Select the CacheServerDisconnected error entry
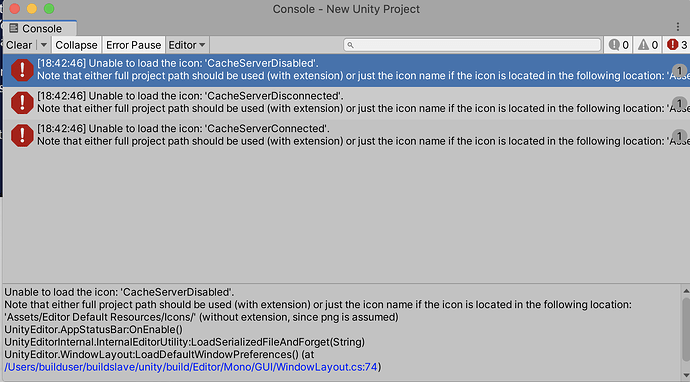Viewport: 690px width, 382px height. [x=346, y=103]
